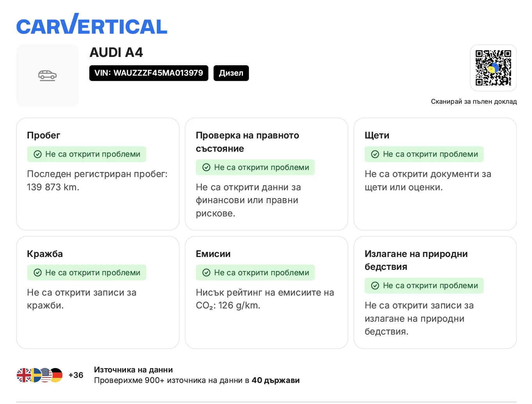This screenshot has width=532, height=404.
Task: Click the QR code for full report
Action: coord(493,67)
